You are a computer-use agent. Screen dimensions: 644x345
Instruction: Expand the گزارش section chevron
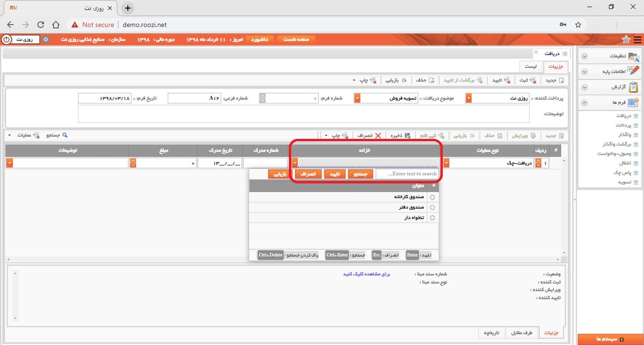[x=584, y=87]
